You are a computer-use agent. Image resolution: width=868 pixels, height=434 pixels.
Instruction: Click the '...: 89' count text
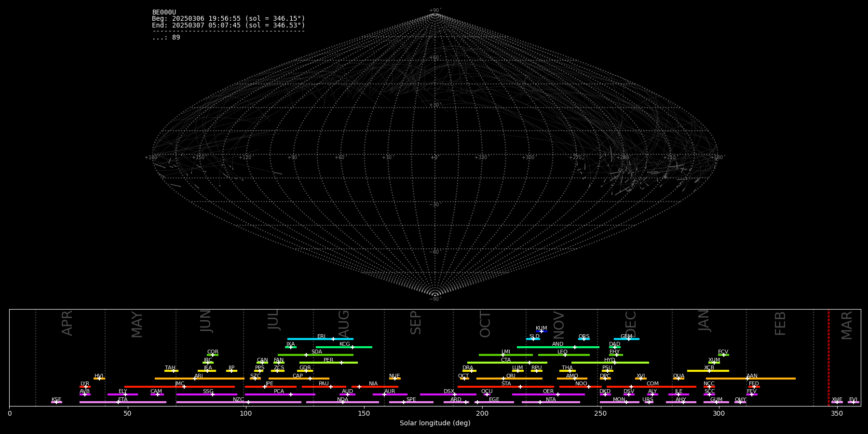166,38
